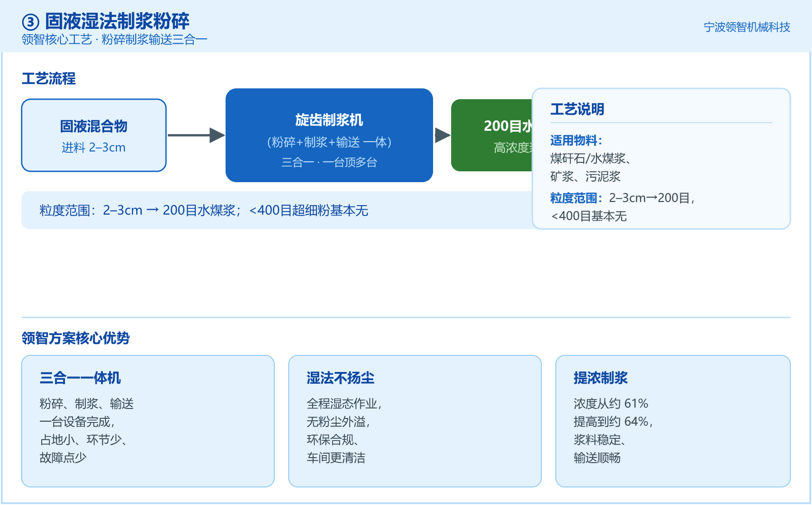Click the 提高到约 64%, line
Image resolution: width=812 pixels, height=505 pixels.
pos(614,422)
